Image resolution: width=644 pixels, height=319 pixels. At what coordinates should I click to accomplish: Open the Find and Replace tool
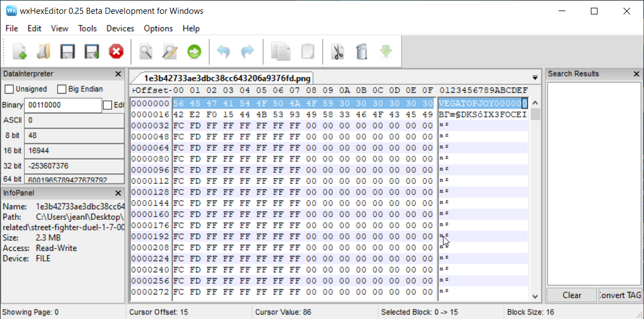(169, 52)
